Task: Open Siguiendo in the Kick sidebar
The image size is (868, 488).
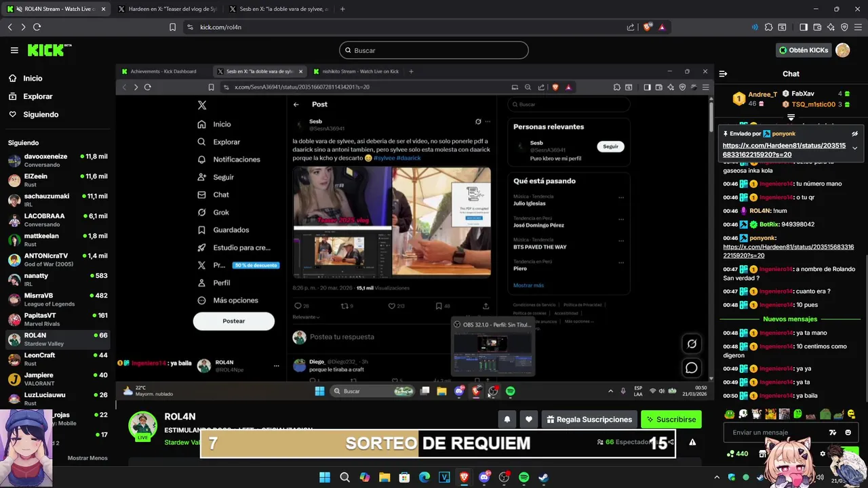Action: coord(41,115)
